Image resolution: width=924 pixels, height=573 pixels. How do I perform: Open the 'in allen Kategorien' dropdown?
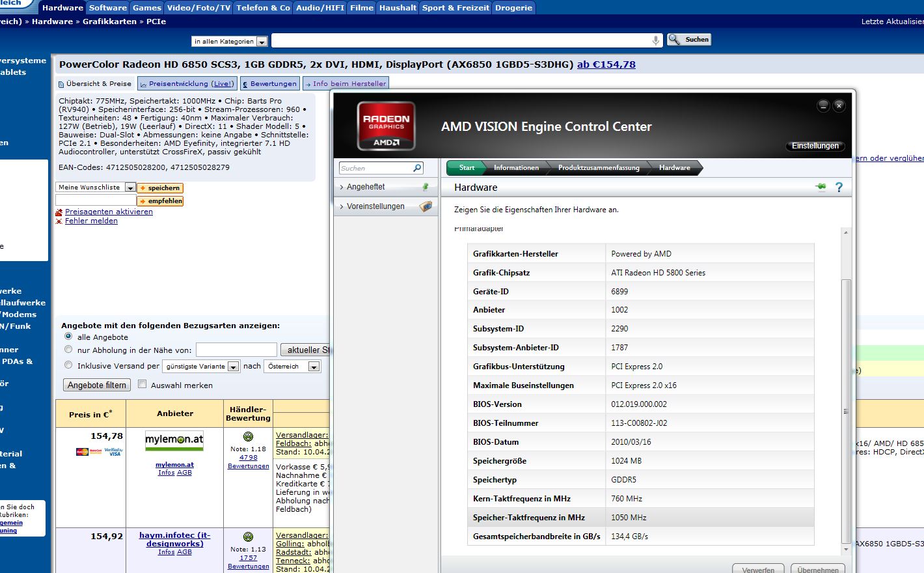tap(230, 41)
